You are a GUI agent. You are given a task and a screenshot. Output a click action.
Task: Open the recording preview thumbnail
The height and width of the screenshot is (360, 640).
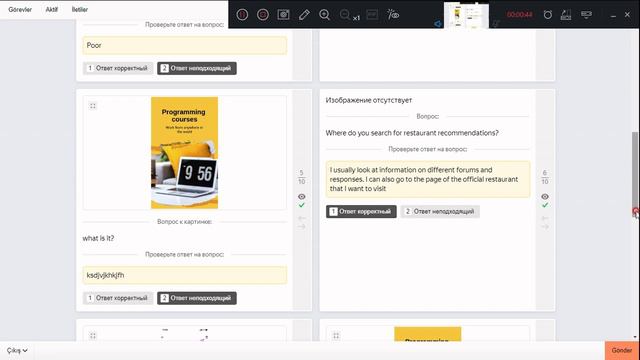pyautogui.click(x=466, y=16)
